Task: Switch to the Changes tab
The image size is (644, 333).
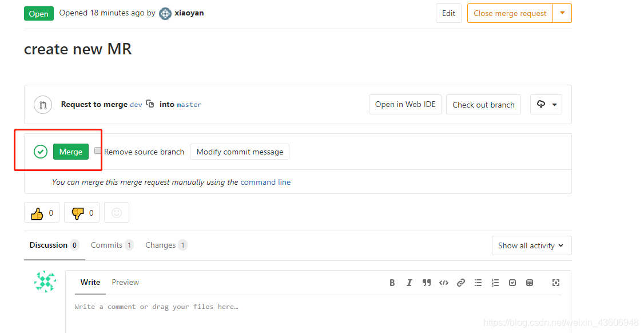Action: pos(166,245)
